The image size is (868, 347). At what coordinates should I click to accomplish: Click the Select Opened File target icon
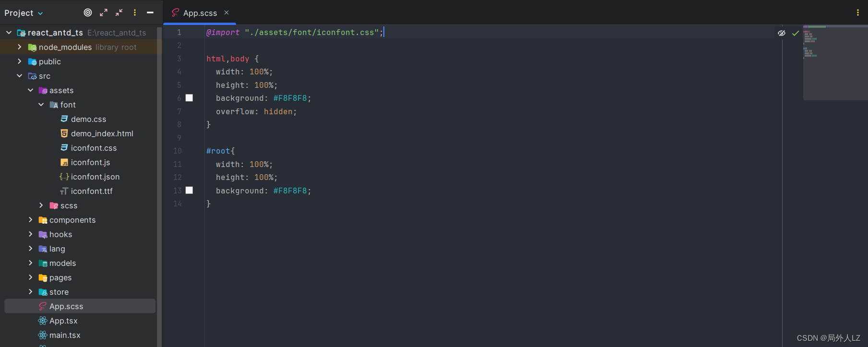coord(88,13)
